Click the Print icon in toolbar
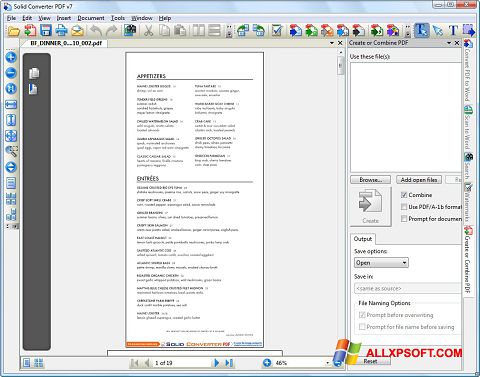Viewport: 480px width, 377px height. 61,31
